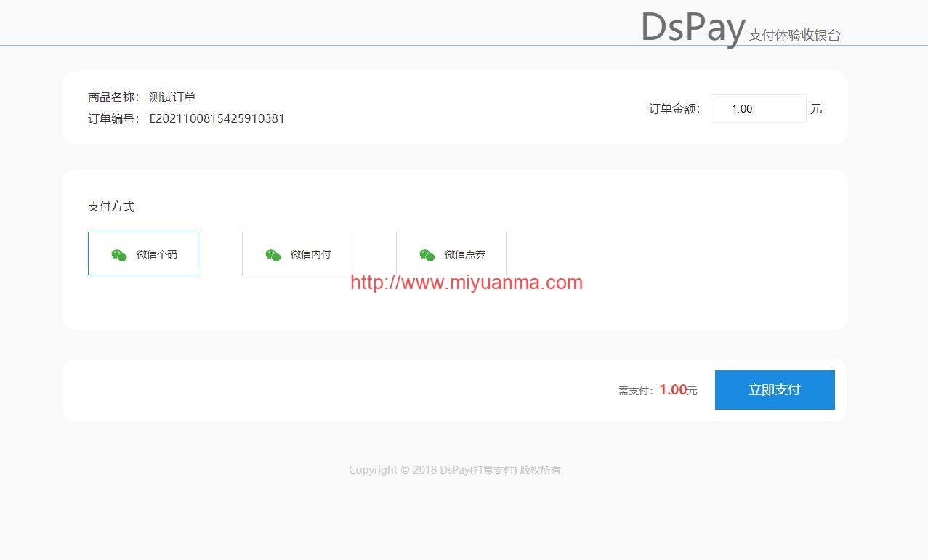
Task: Focus the 订单金额 amount input field
Action: point(758,109)
